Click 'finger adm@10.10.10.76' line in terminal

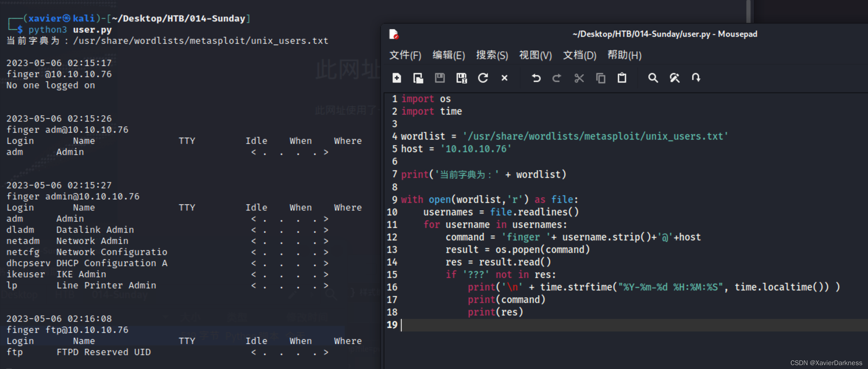(x=67, y=130)
